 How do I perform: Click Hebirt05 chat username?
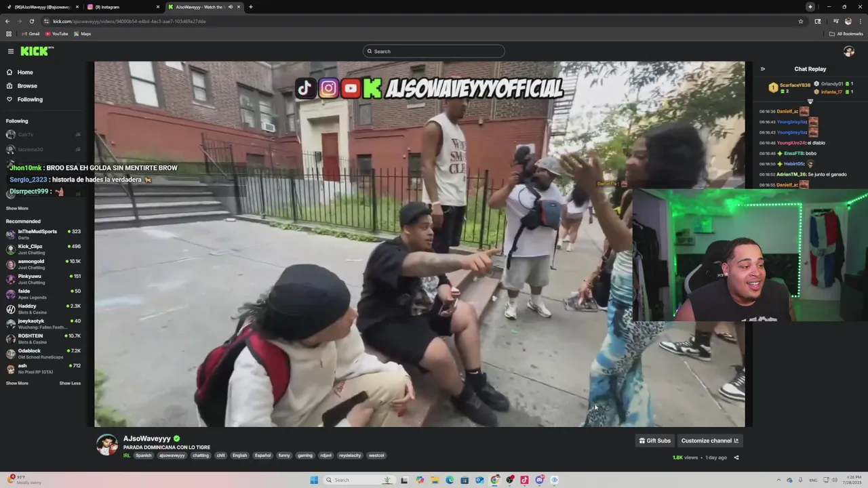coord(794,164)
